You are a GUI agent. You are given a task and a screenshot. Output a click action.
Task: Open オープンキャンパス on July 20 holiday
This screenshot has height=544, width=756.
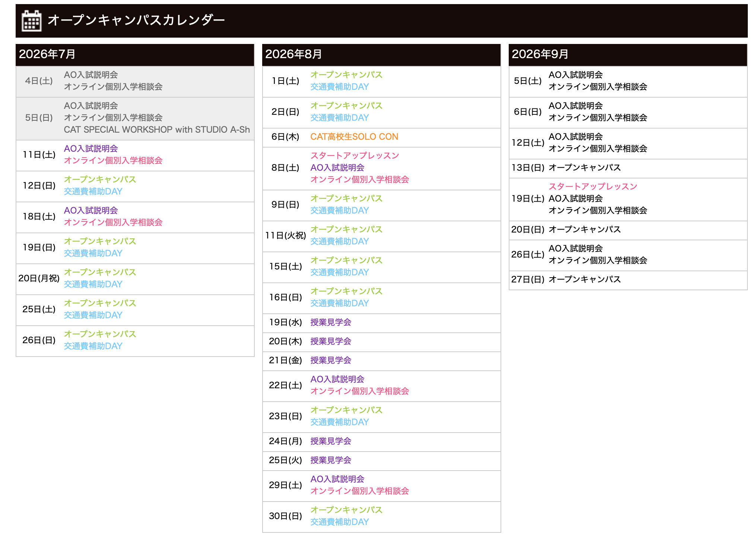tap(100, 272)
